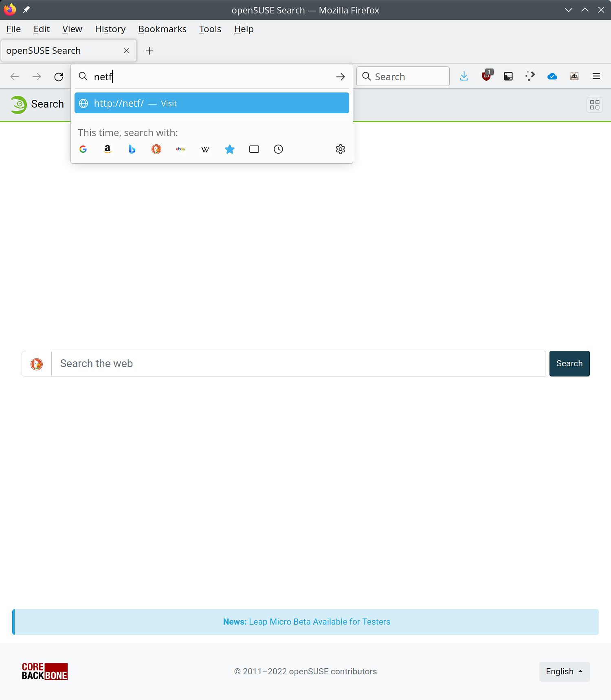Expand the English language dropdown
This screenshot has height=700, width=611.
coord(564,671)
